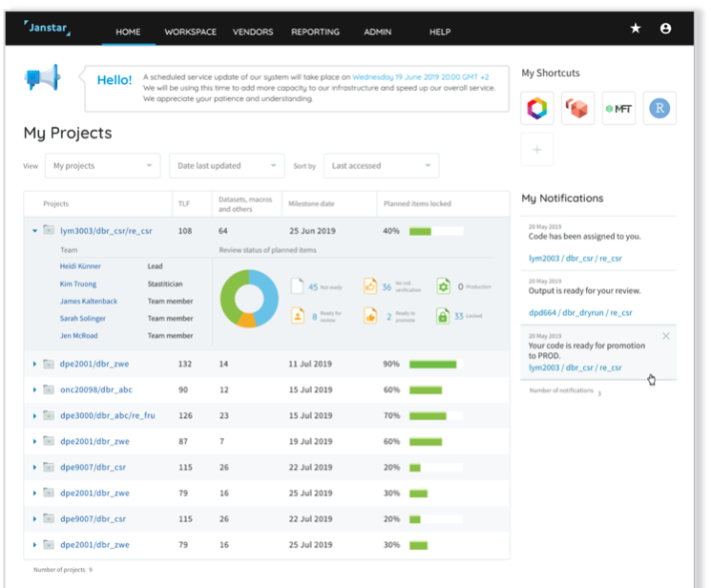Click the review status donut chart
The height and width of the screenshot is (588, 711).
click(x=249, y=299)
